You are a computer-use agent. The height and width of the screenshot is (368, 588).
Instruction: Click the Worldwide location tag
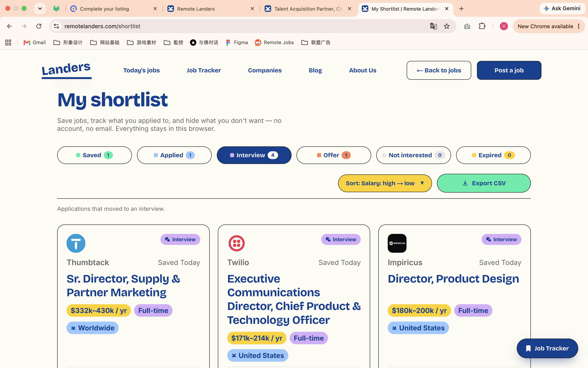point(92,328)
